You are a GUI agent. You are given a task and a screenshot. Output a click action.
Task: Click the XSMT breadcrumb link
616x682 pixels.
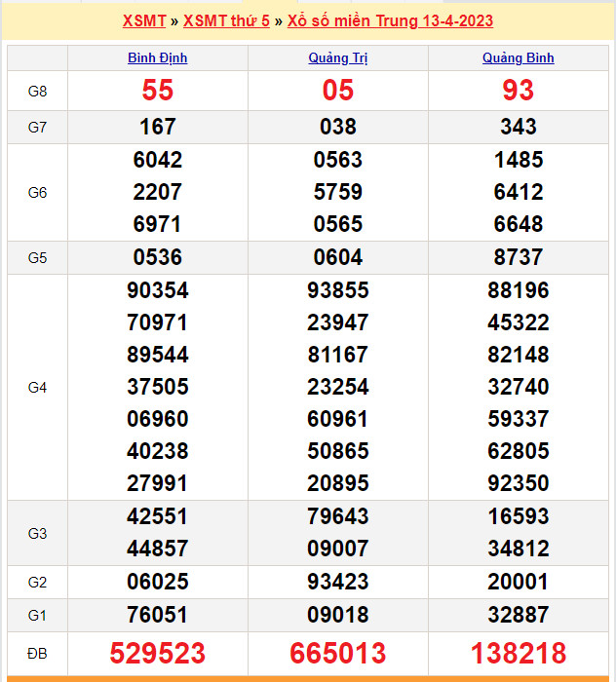(144, 21)
